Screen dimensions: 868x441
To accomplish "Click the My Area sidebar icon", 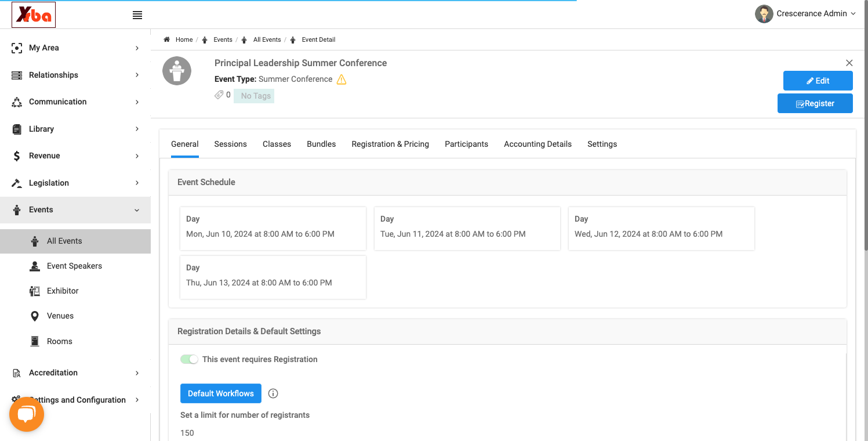I will click(x=17, y=48).
